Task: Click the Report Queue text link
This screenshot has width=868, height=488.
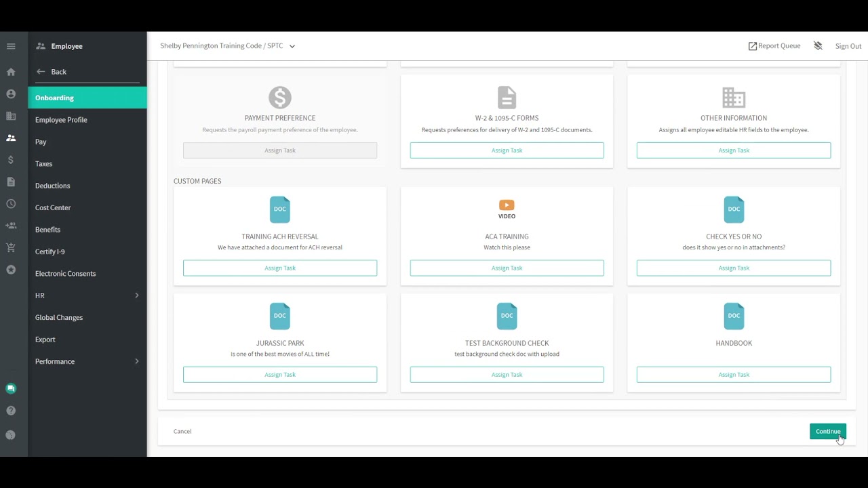Action: (x=779, y=46)
